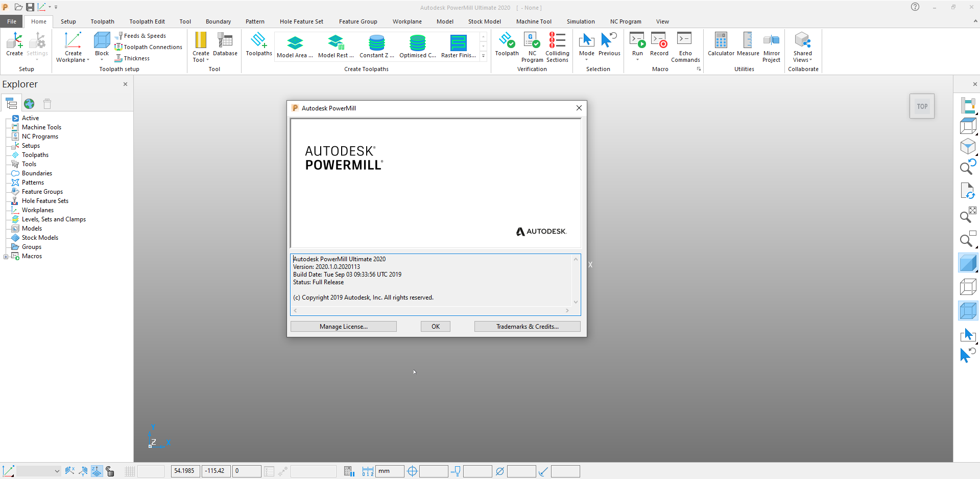Select Toolpaths in Explorer tree
The image size is (980, 479).
click(35, 155)
